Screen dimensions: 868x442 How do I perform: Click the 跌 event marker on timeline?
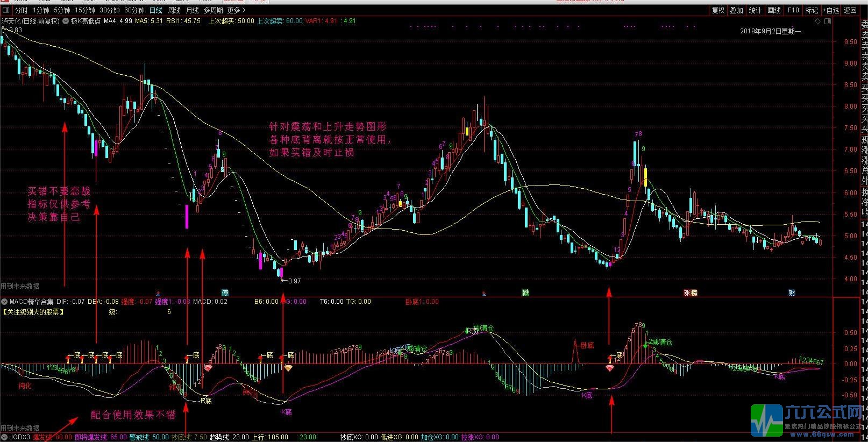(x=525, y=293)
